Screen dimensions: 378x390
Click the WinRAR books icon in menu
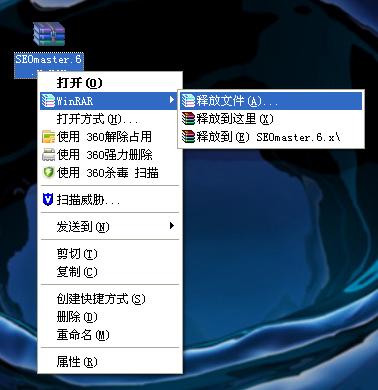(48, 100)
